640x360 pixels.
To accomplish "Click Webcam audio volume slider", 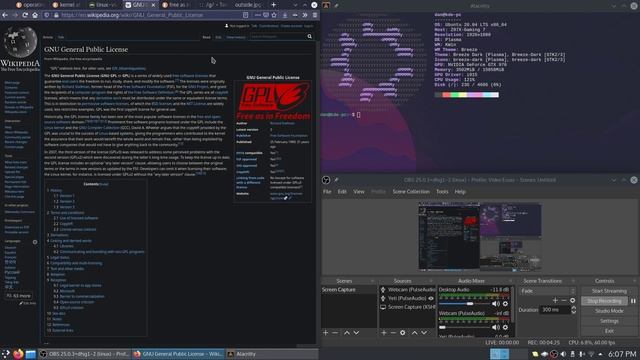I will 464,327.
